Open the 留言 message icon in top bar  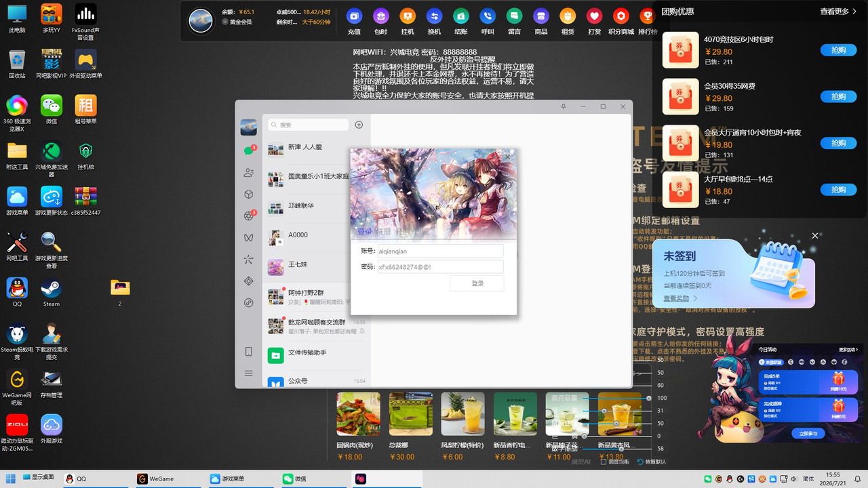tap(515, 16)
